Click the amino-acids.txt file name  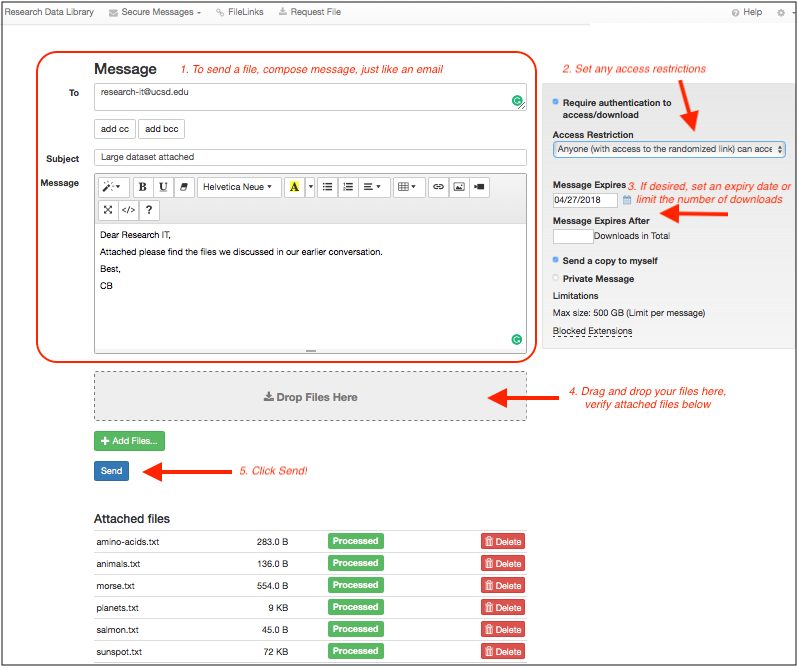(x=128, y=542)
